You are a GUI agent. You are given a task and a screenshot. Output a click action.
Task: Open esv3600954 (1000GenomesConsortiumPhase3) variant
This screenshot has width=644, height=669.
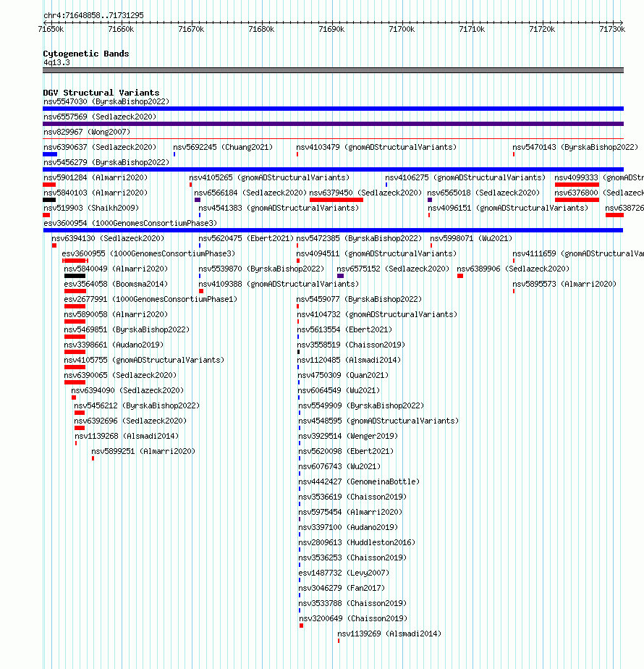point(130,223)
